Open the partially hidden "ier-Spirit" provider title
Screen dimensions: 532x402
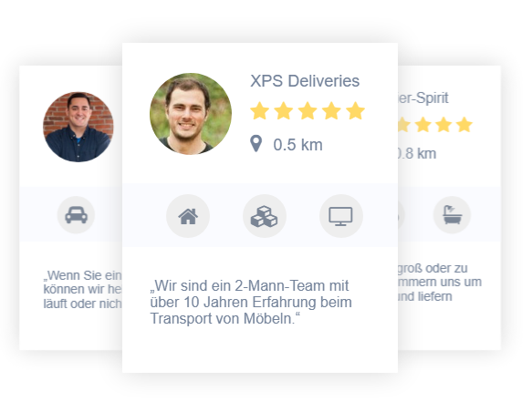click(423, 98)
